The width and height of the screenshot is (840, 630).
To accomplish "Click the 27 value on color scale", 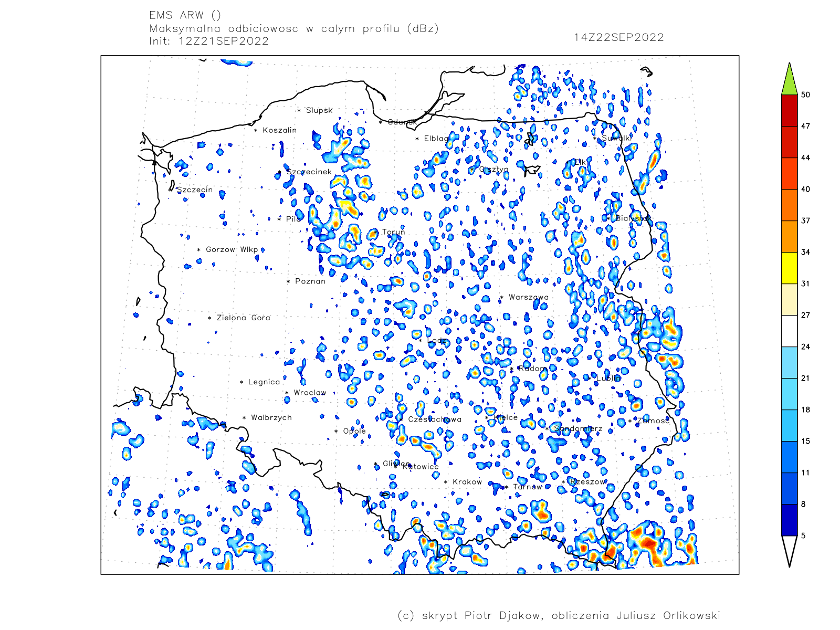I will point(805,315).
